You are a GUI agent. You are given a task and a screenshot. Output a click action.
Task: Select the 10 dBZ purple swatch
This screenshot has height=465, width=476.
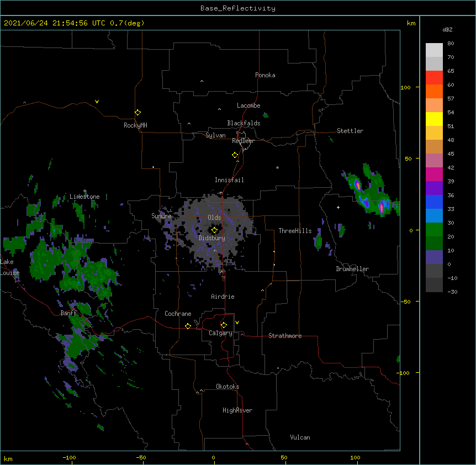tap(434, 257)
